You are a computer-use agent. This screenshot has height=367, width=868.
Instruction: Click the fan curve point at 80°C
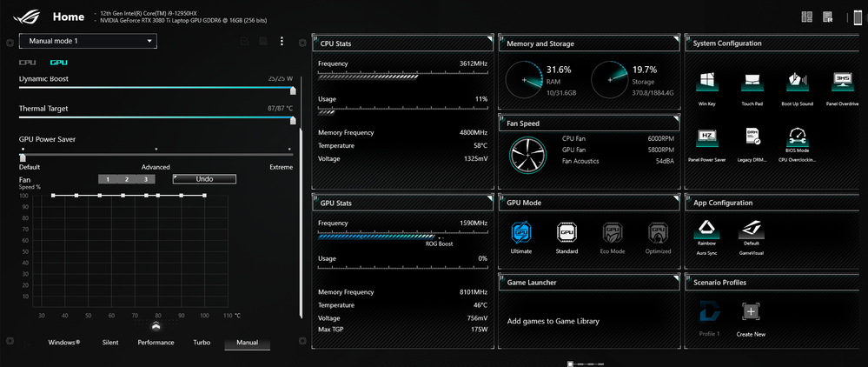(x=158, y=196)
